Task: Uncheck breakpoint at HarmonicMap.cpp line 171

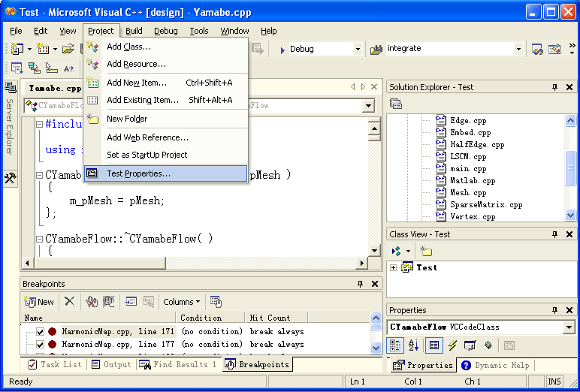Action: click(x=41, y=331)
